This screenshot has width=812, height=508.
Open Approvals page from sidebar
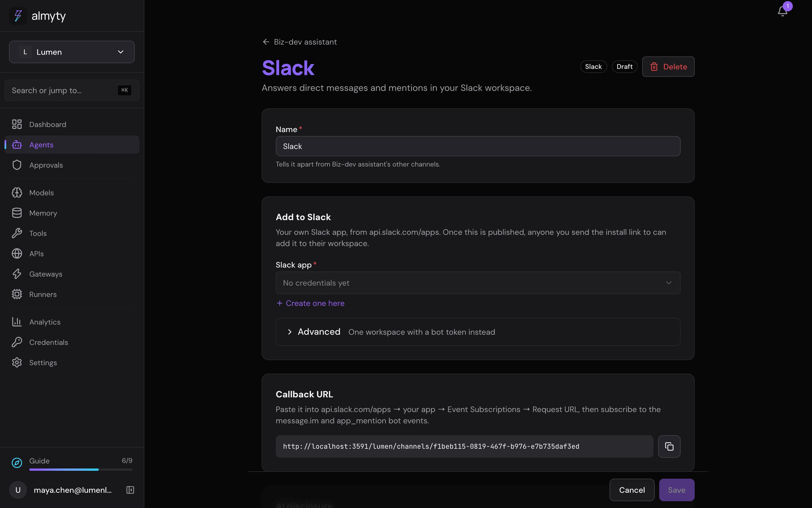(x=72, y=165)
